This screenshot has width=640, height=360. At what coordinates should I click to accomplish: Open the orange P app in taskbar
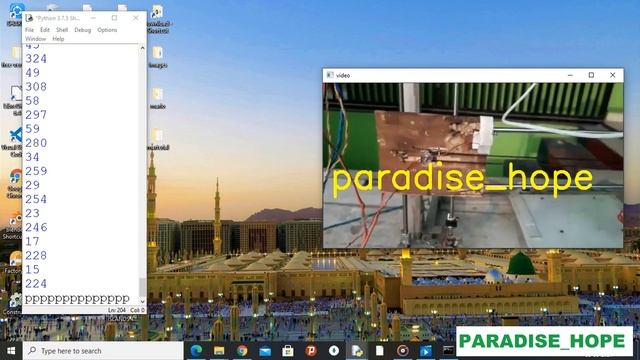(311, 351)
